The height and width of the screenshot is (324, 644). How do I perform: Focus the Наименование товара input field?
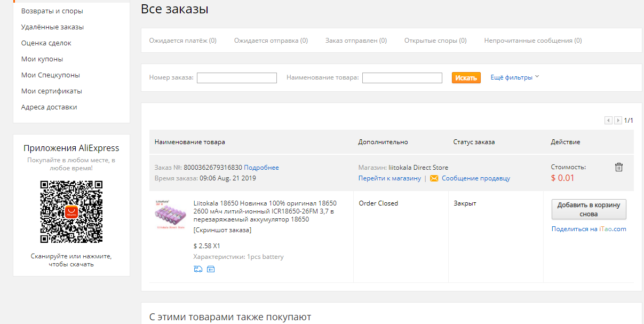(402, 78)
